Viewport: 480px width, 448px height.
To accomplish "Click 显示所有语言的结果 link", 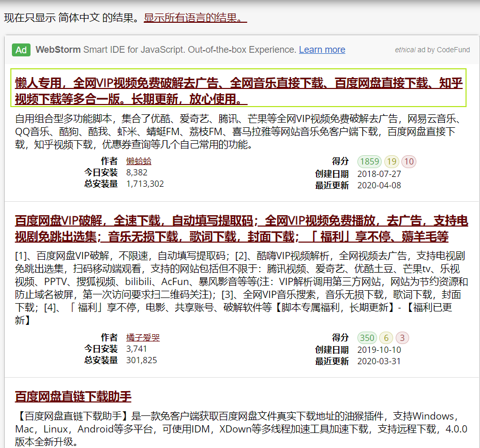I will 196,18.
